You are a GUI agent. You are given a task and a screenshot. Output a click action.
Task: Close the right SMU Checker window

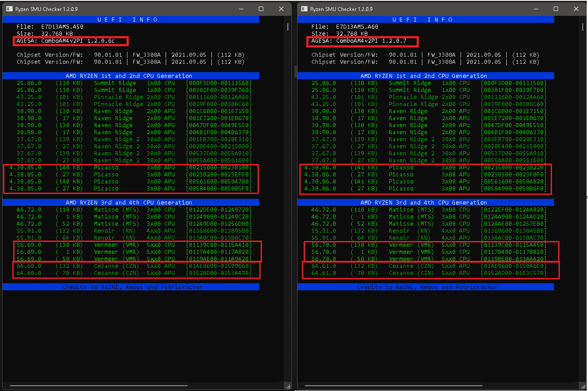pos(576,9)
